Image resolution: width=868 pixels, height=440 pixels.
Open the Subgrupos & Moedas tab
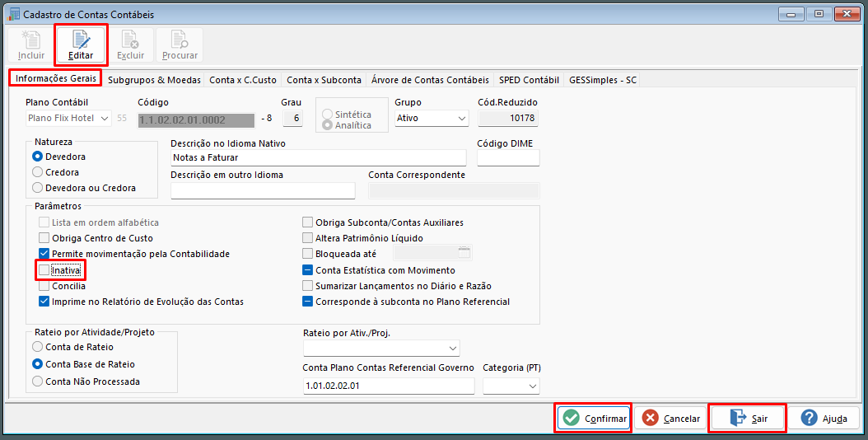(154, 80)
